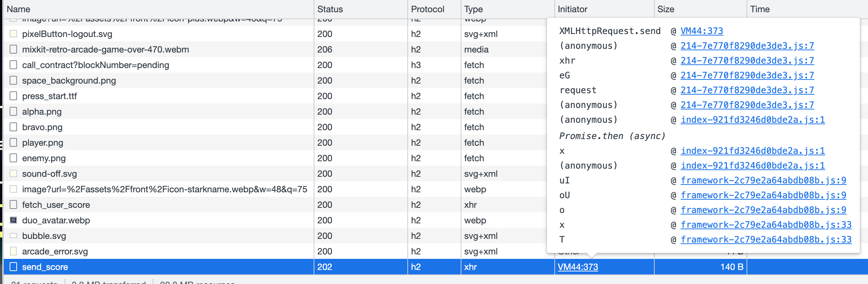Image resolution: width=868 pixels, height=284 pixels.
Task: Select the send_score request name
Action: [x=45, y=267]
